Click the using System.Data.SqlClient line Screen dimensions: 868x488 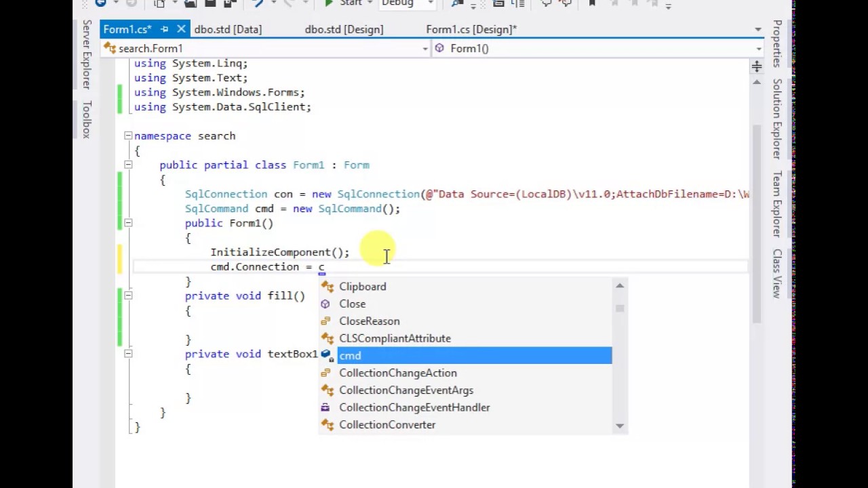pos(222,107)
